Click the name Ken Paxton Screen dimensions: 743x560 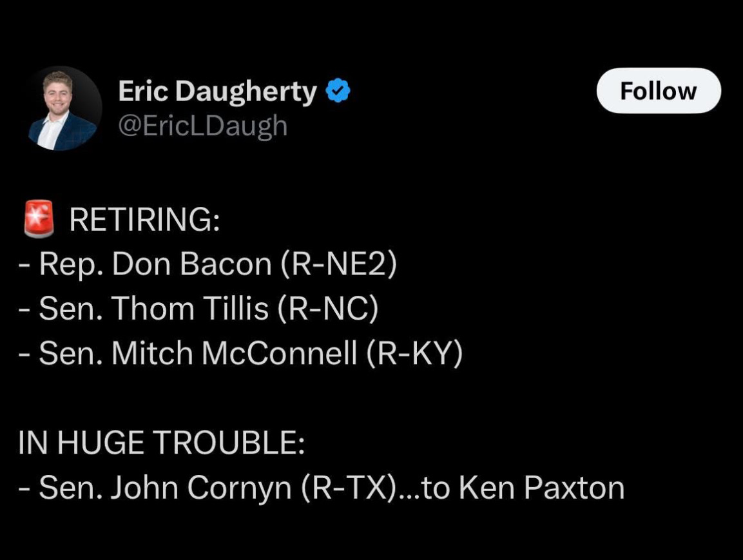click(x=541, y=488)
